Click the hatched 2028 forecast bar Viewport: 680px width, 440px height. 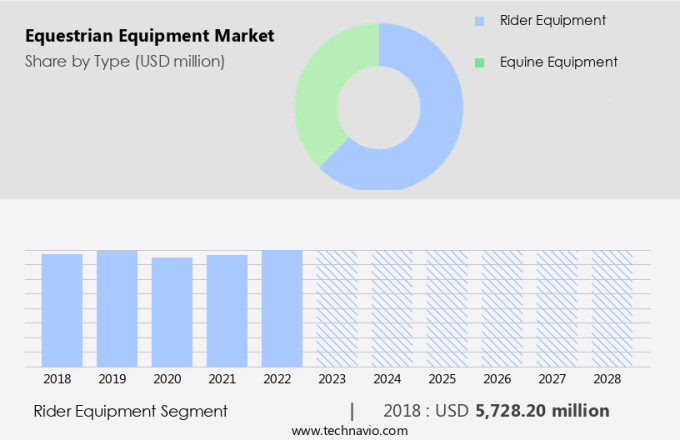click(x=612, y=308)
